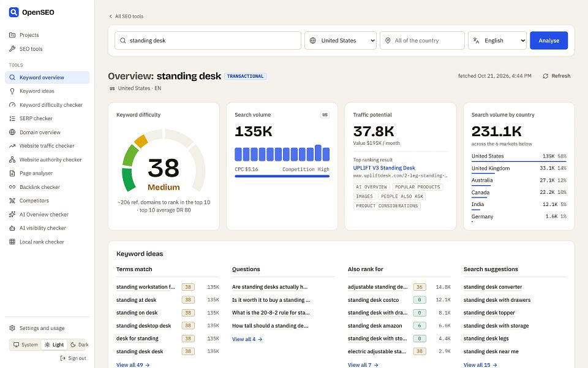Image resolution: width=588 pixels, height=368 pixels.
Task: Click the All SEO tools back link
Action: [126, 16]
